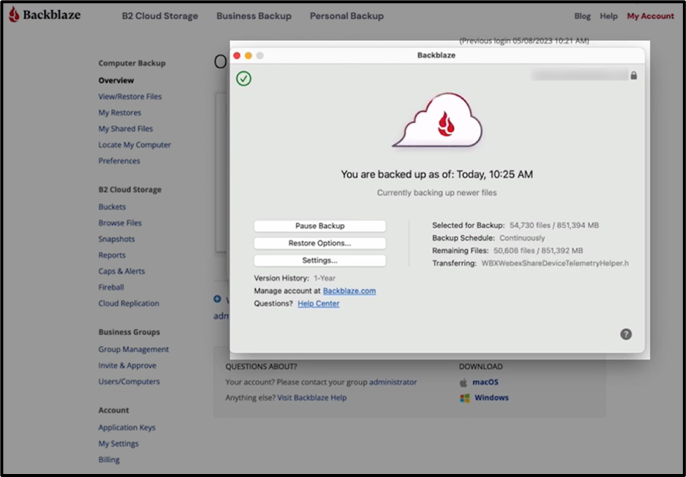Open My Settings in sidebar
686x477 pixels.
pyautogui.click(x=118, y=444)
